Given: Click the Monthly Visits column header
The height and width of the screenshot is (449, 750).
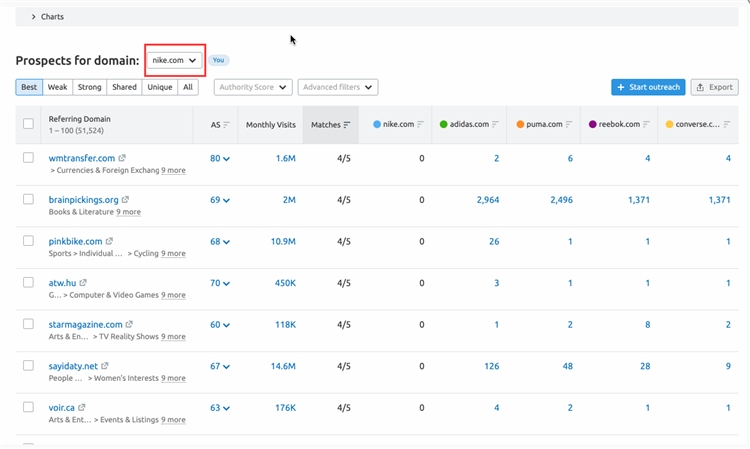Looking at the screenshot, I should coord(271,125).
